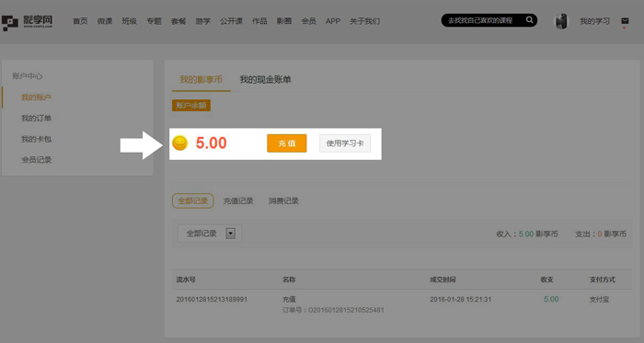Click the 收支 column header
This screenshot has height=343, width=644.
click(x=546, y=280)
